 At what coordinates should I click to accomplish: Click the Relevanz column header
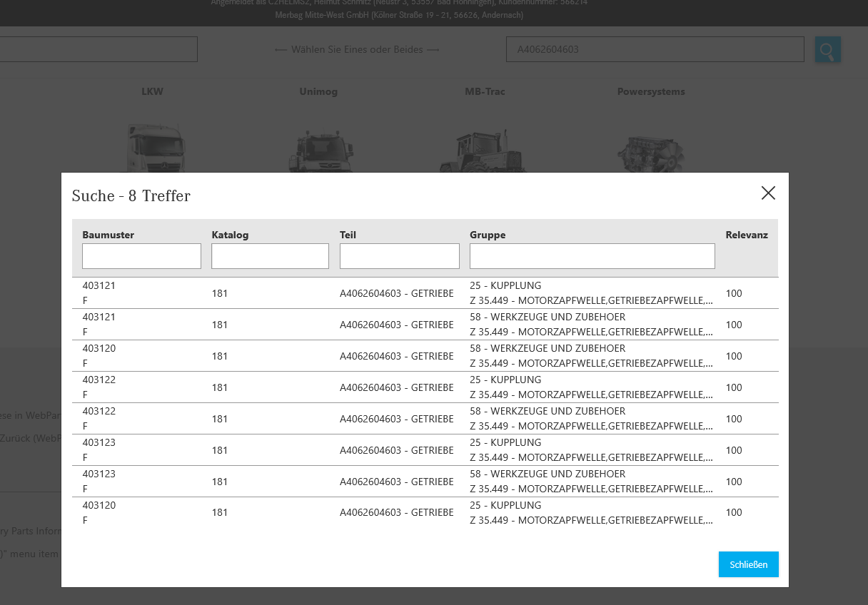[x=747, y=234]
